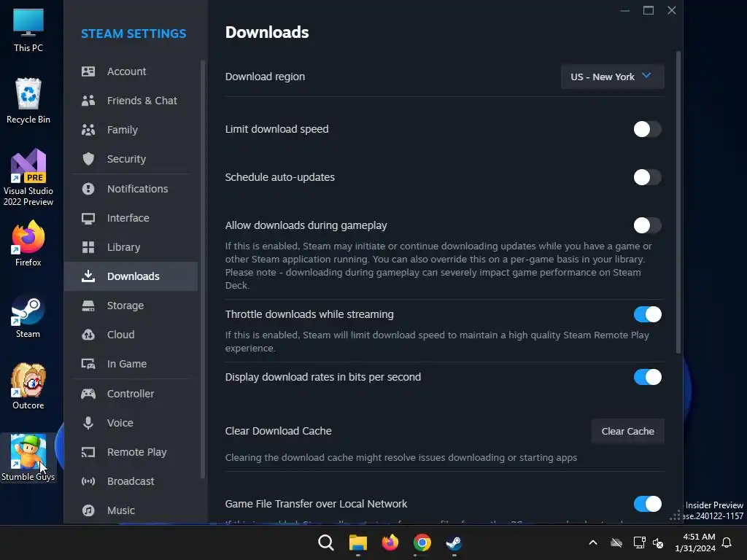Viewport: 747px width, 560px height.
Task: Click the network display tray icon
Action: pyautogui.click(x=639, y=542)
